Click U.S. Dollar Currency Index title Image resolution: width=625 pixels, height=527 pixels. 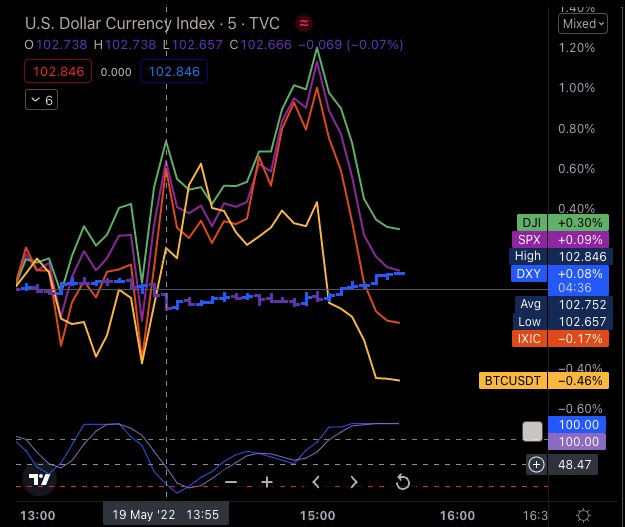[120, 24]
